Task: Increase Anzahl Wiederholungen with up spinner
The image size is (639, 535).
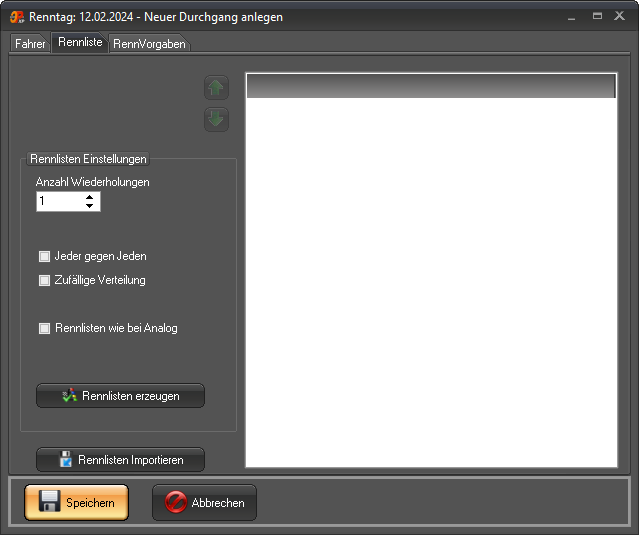Action: pos(90,197)
